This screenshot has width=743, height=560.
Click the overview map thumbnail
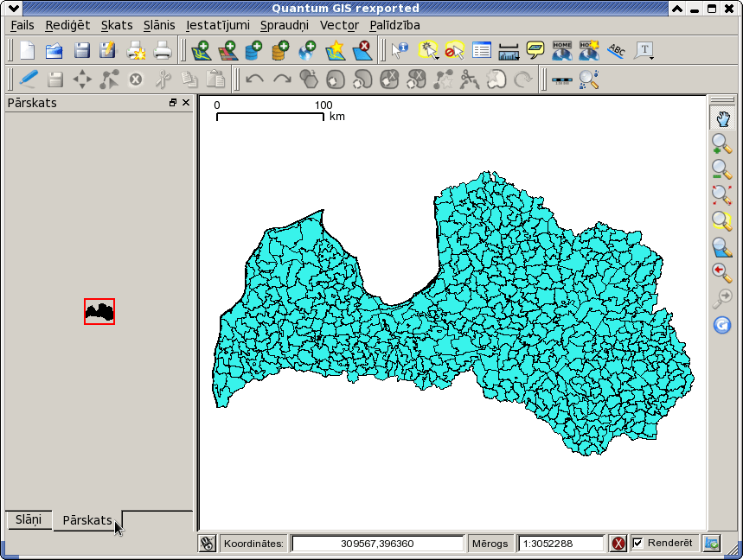coord(99,311)
